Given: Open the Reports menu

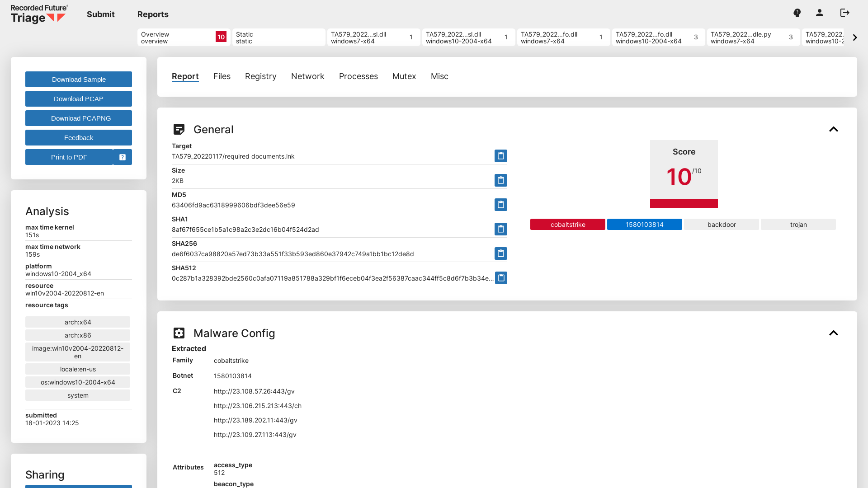Looking at the screenshot, I should click(x=153, y=14).
